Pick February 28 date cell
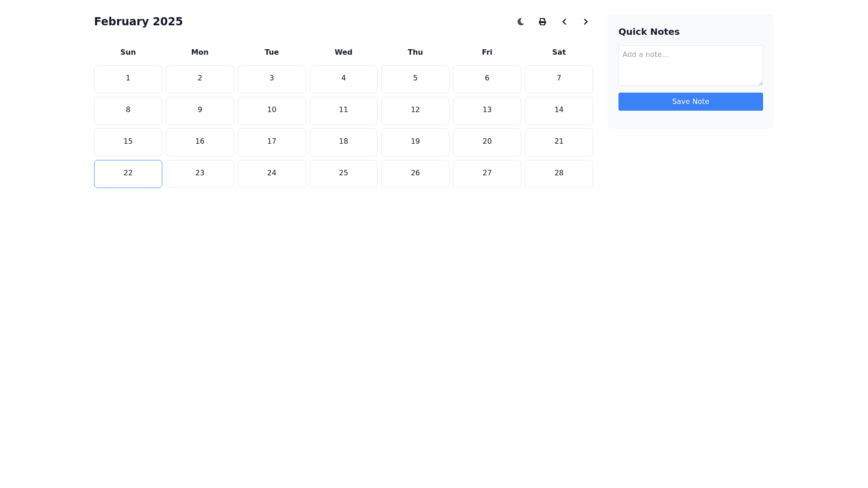The image size is (868, 488). (559, 174)
